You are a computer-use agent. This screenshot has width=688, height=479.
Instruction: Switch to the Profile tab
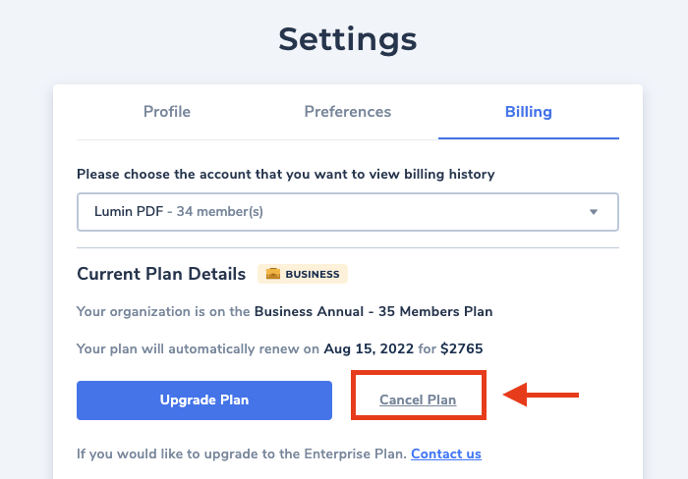pos(167,112)
